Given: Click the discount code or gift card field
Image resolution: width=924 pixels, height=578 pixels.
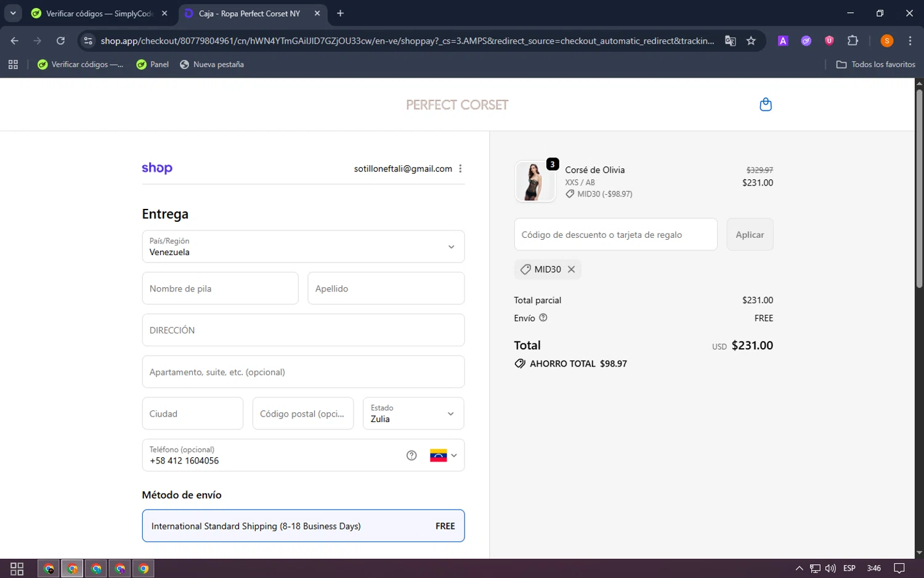Looking at the screenshot, I should (615, 234).
